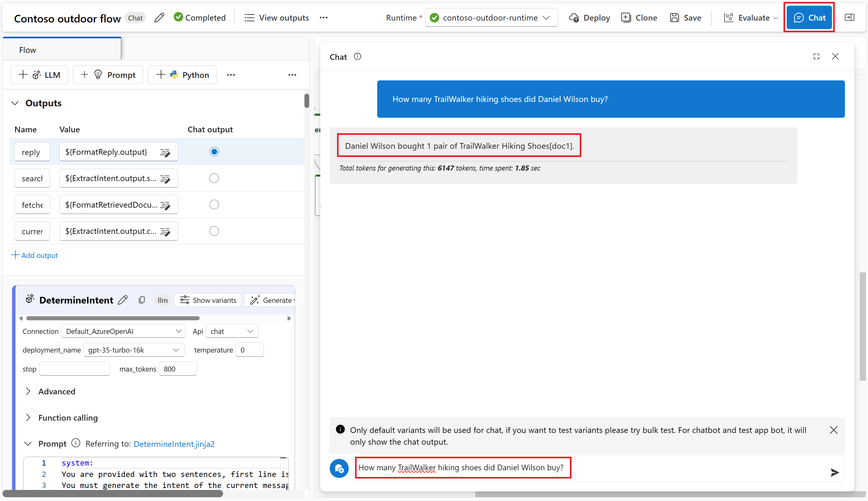This screenshot has width=868, height=501.
Task: Click Prompt info icon
Action: 76,443
